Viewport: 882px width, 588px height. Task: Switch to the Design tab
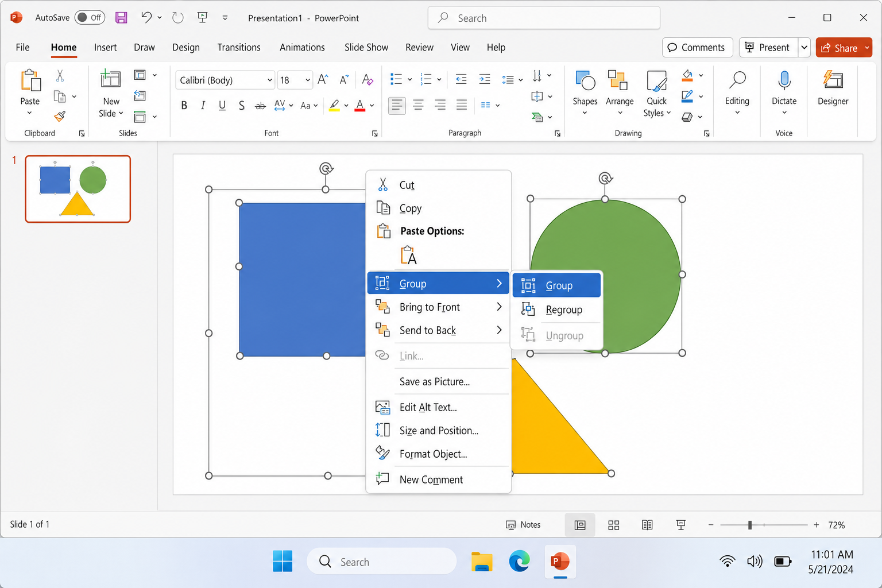tap(186, 48)
